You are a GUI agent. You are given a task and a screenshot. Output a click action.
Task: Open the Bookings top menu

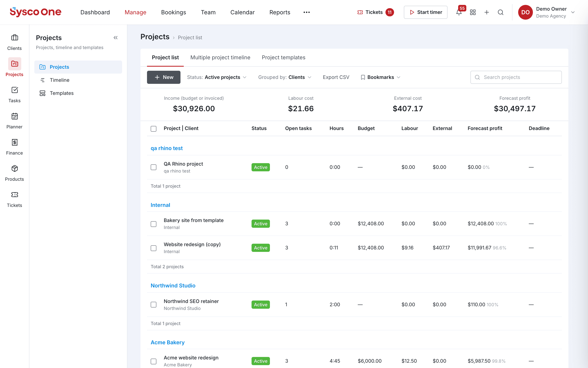(174, 12)
